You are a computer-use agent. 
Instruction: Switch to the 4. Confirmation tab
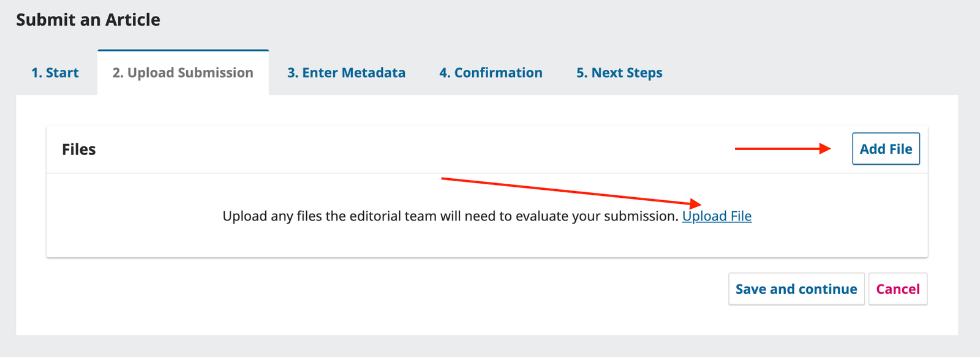click(491, 73)
